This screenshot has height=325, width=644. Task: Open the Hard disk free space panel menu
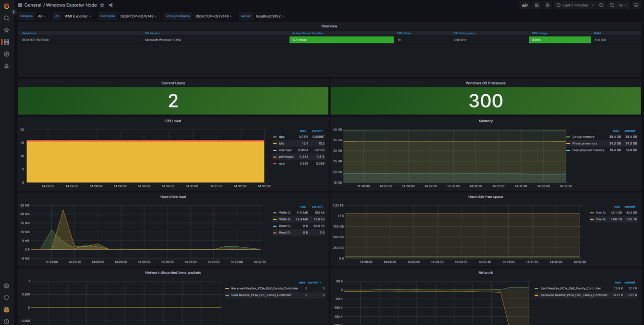[485, 197]
